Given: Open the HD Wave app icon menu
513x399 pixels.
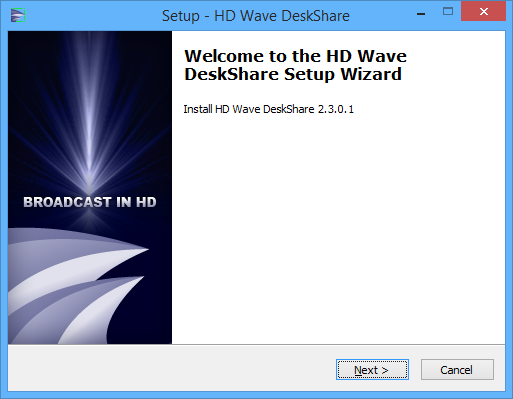Looking at the screenshot, I should (x=18, y=15).
